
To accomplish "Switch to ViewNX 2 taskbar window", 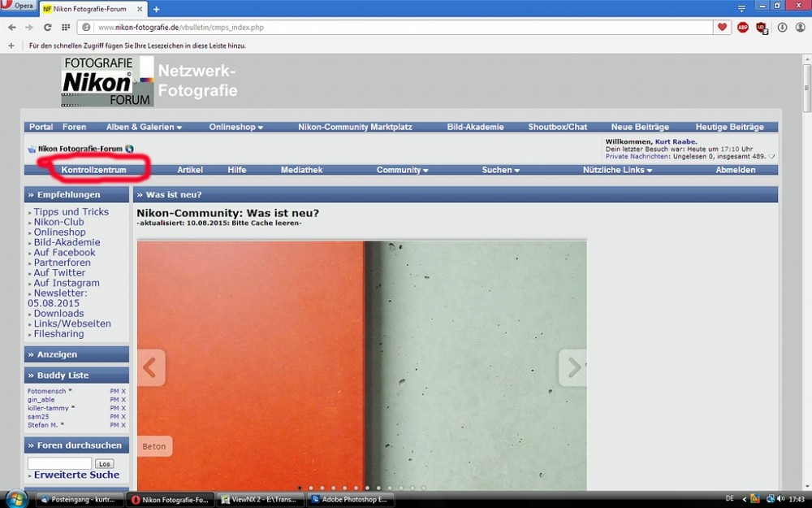I will 260,500.
